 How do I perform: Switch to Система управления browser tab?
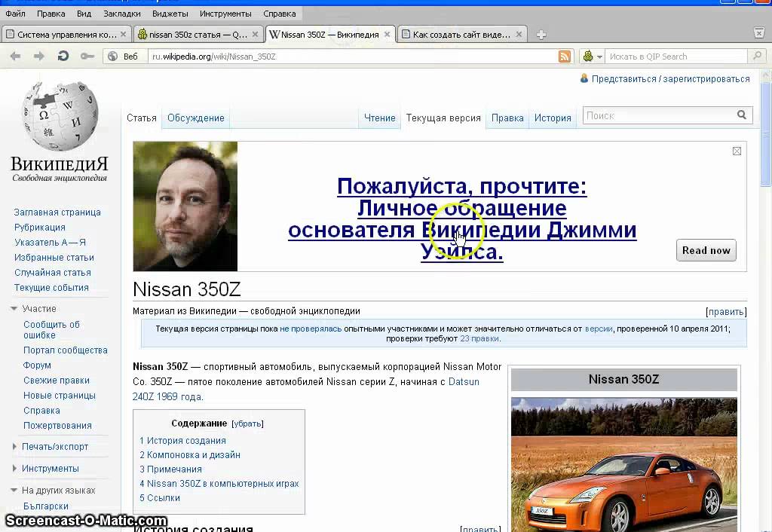click(x=66, y=35)
